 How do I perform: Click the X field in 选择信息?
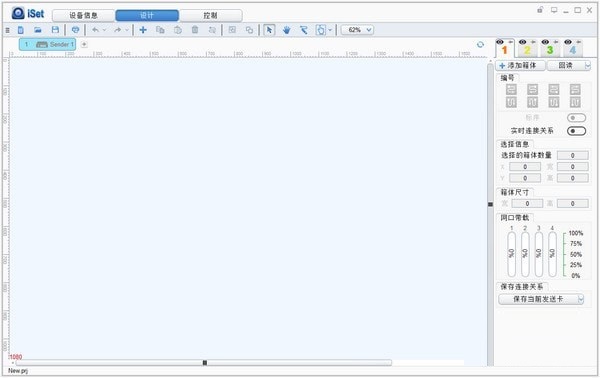(525, 167)
